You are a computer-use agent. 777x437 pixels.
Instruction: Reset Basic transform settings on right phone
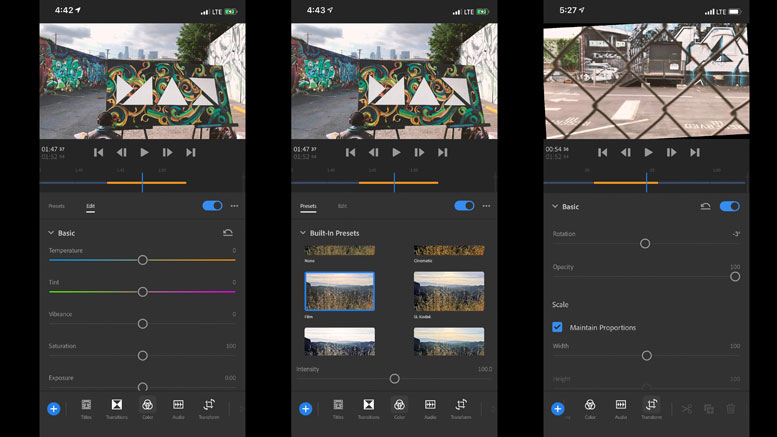[x=705, y=206]
